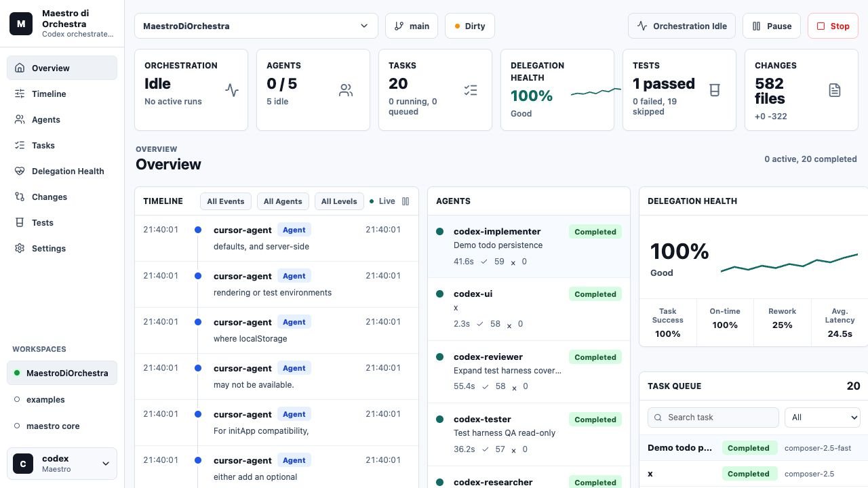Screen dimensions: 868x488
Task: Open the MaestroDiOrchestra project dropdown
Action: click(x=256, y=26)
